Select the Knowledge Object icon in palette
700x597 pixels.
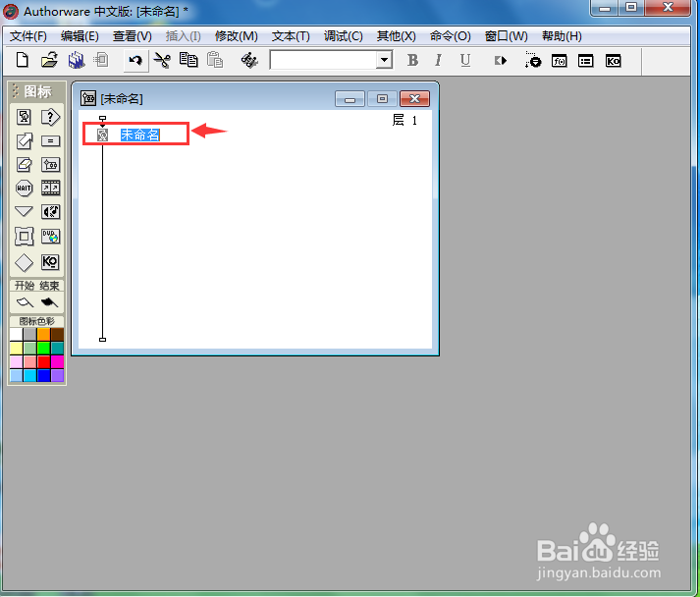click(50, 262)
